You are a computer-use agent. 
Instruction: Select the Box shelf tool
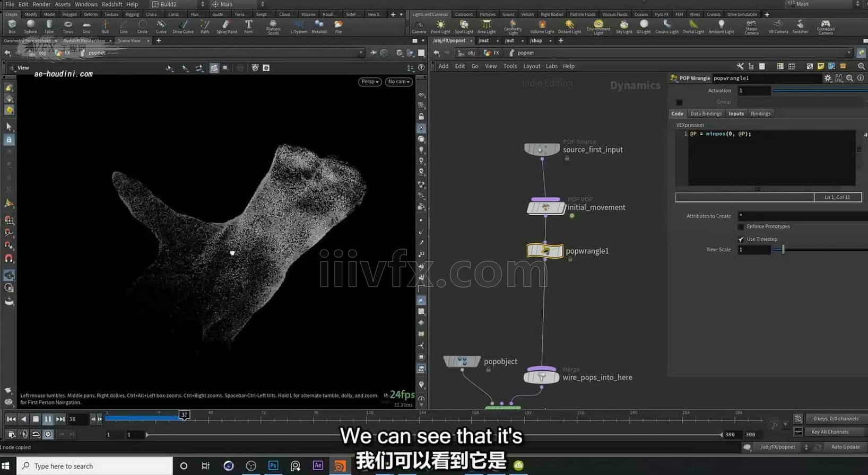pos(12,27)
